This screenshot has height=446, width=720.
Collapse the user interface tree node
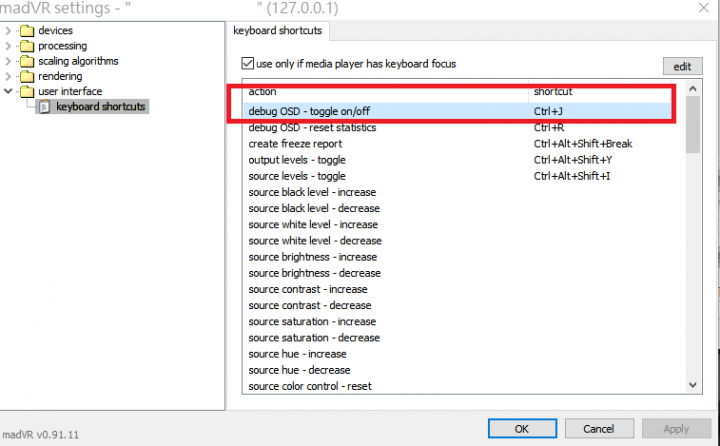click(x=8, y=91)
